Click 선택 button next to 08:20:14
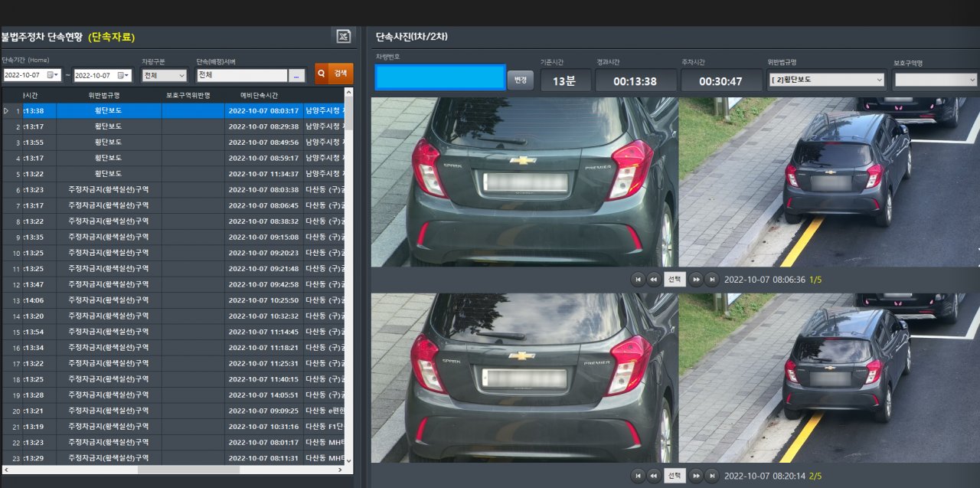This screenshot has height=488, width=980. click(675, 476)
